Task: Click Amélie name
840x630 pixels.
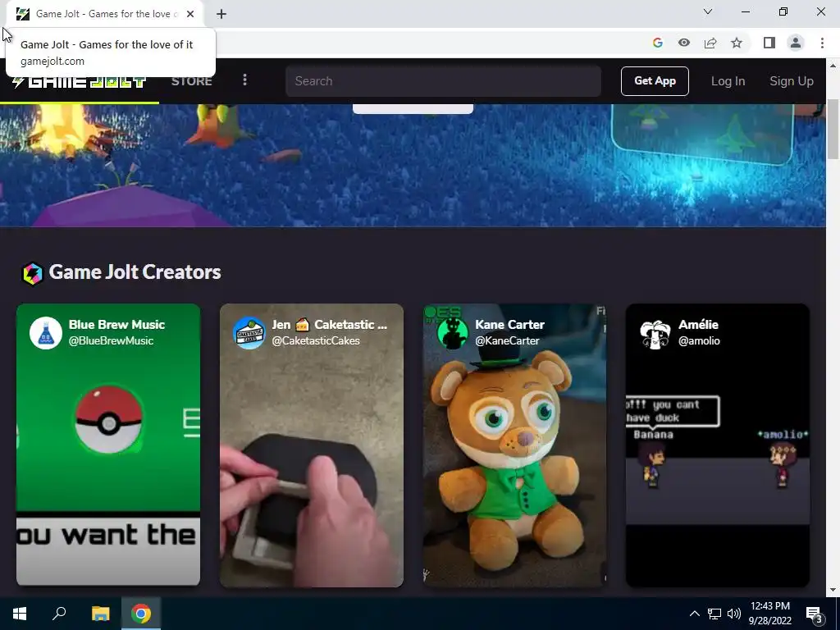Action: point(698,325)
